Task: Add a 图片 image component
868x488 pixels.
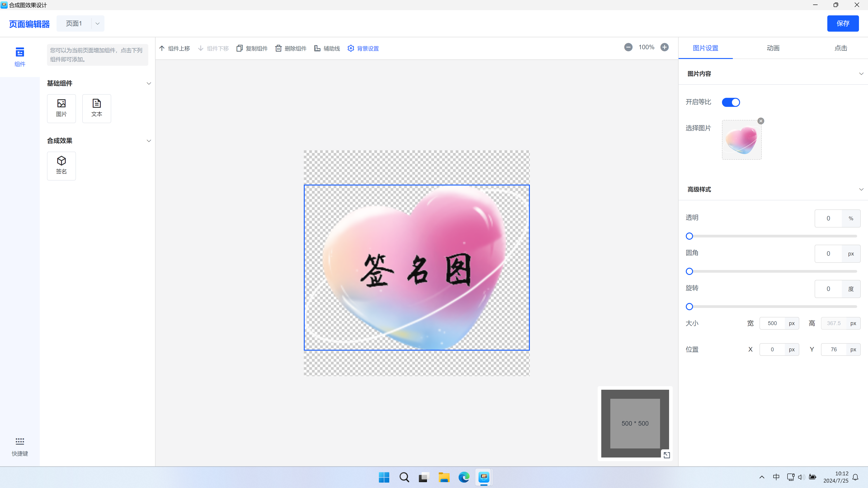Action: pyautogui.click(x=61, y=108)
